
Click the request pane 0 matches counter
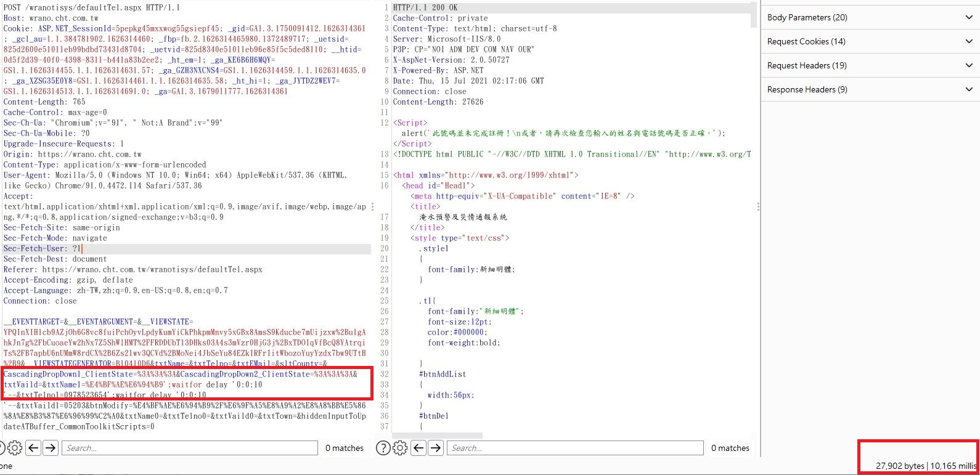[x=345, y=448]
